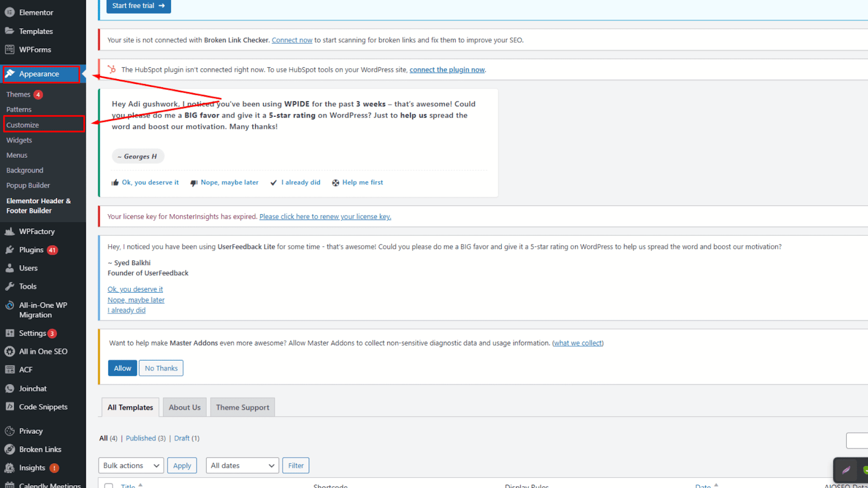The height and width of the screenshot is (488, 868).
Task: Click UserFeedback I already did link
Action: coord(126,310)
